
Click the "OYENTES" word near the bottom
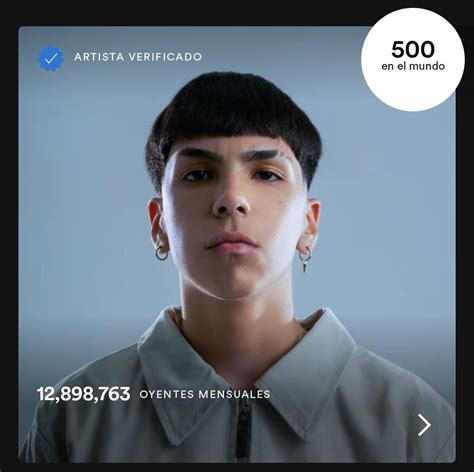tap(167, 394)
